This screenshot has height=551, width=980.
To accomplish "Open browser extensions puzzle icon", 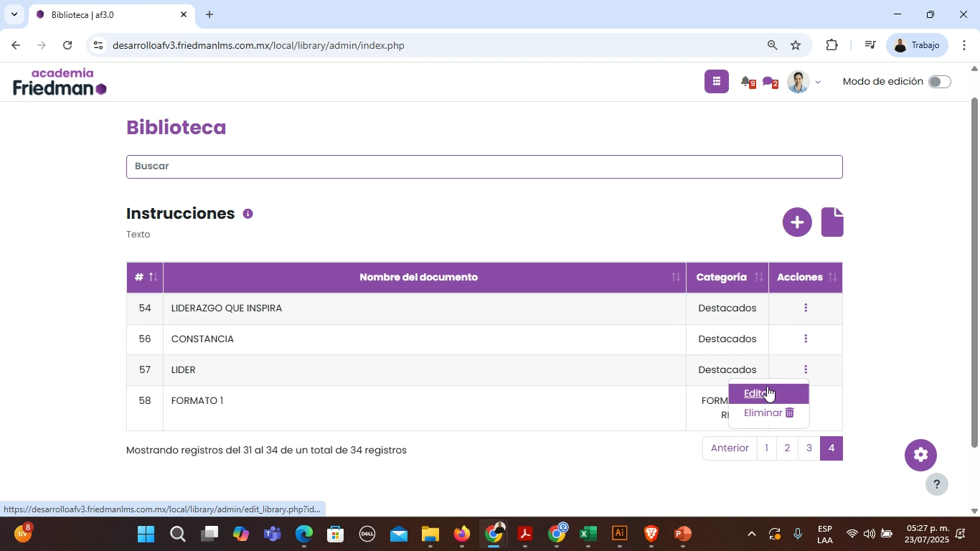I will [831, 45].
